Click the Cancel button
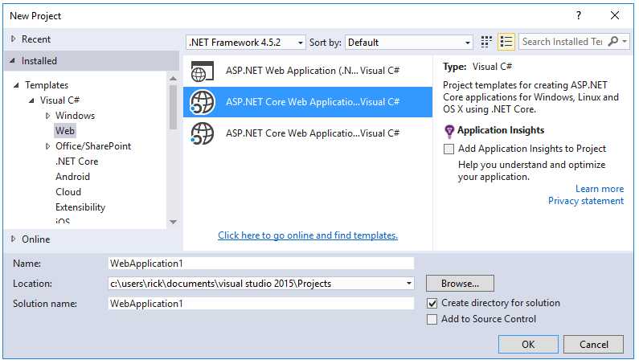 pyautogui.click(x=593, y=345)
